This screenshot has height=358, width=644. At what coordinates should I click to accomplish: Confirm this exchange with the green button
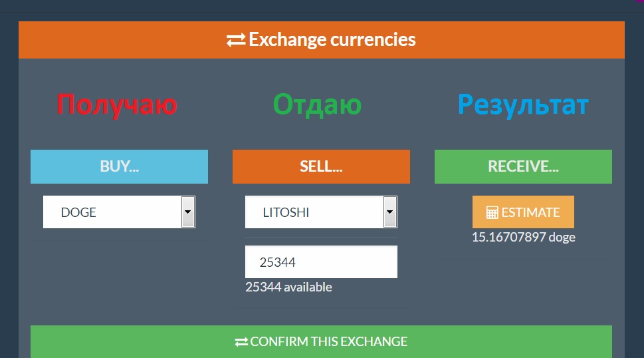coord(321,341)
